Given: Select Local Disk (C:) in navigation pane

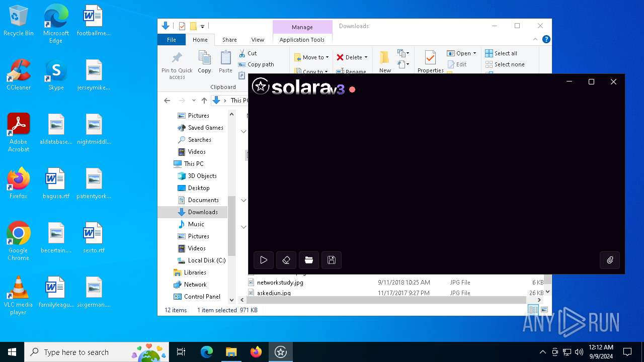Looking at the screenshot, I should (201, 260).
